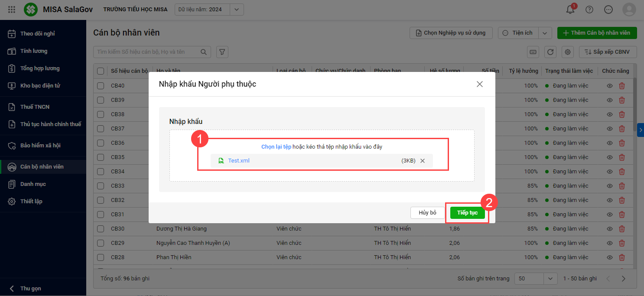Open the app launcher grid icon
The height and width of the screenshot is (296, 644).
pos(12,10)
